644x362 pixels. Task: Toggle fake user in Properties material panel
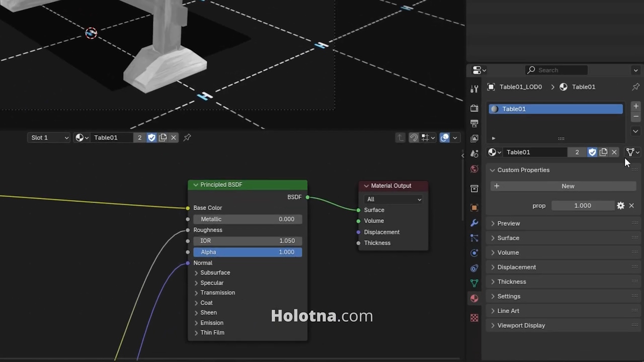[592, 152]
